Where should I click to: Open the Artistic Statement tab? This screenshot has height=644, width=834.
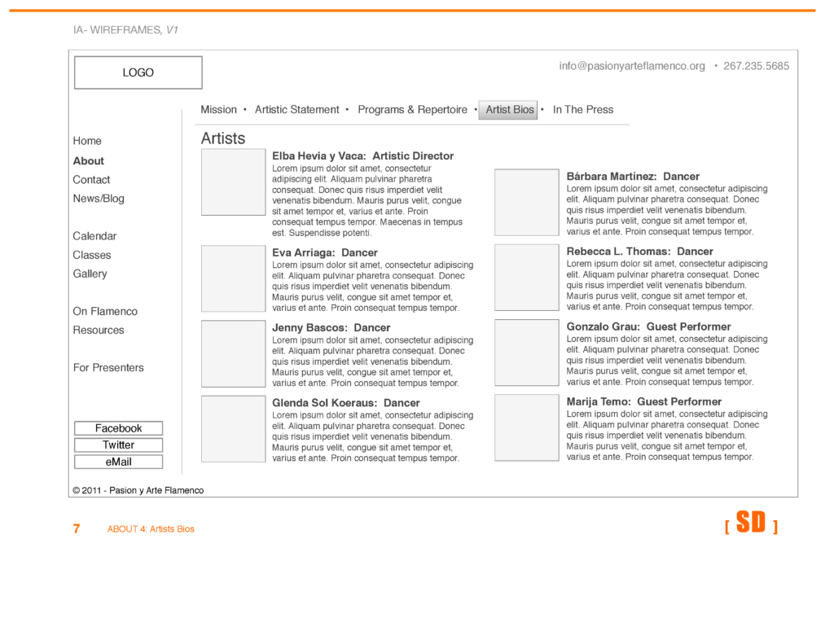[x=296, y=110]
